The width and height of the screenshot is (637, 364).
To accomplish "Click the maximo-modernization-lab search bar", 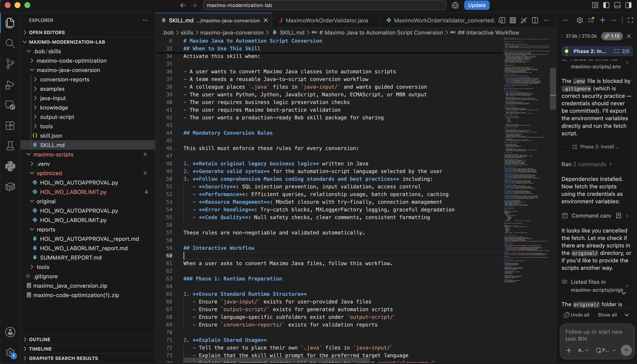I will (x=324, y=5).
